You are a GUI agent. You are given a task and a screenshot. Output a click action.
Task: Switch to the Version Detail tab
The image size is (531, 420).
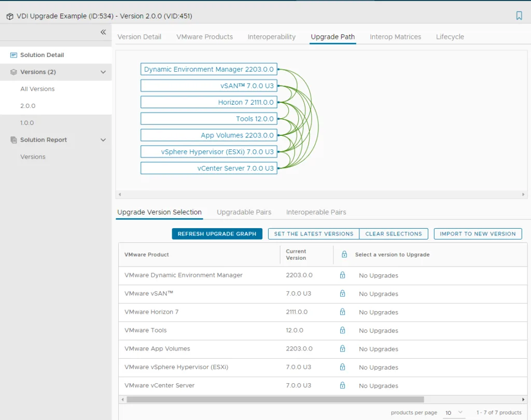click(139, 37)
